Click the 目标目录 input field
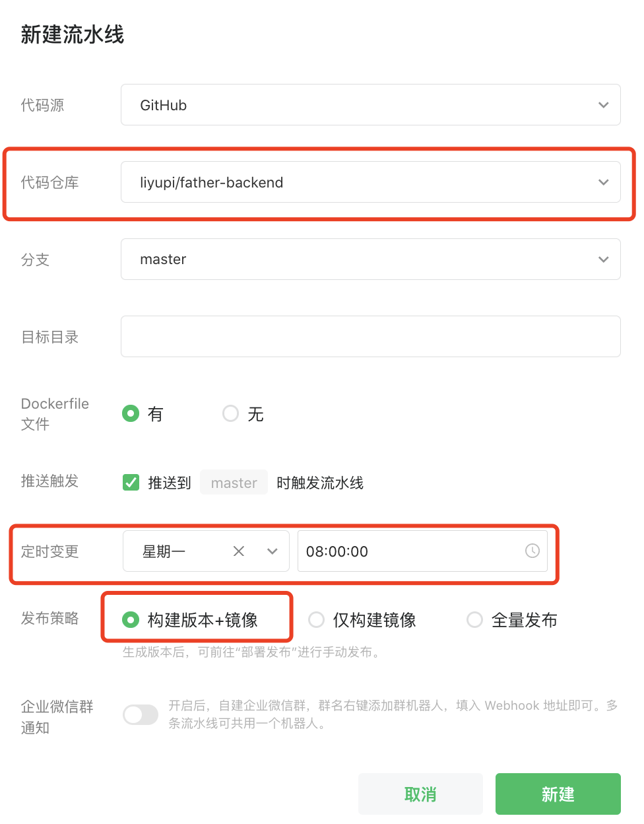The image size is (644, 824). coord(370,337)
